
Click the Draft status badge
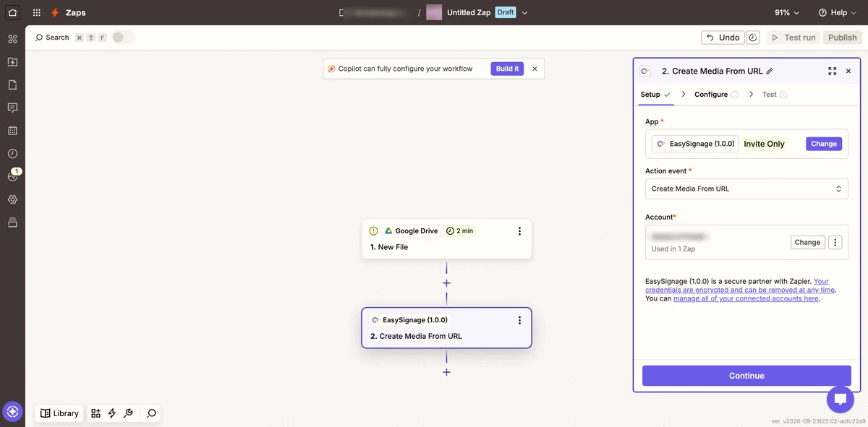pos(506,12)
